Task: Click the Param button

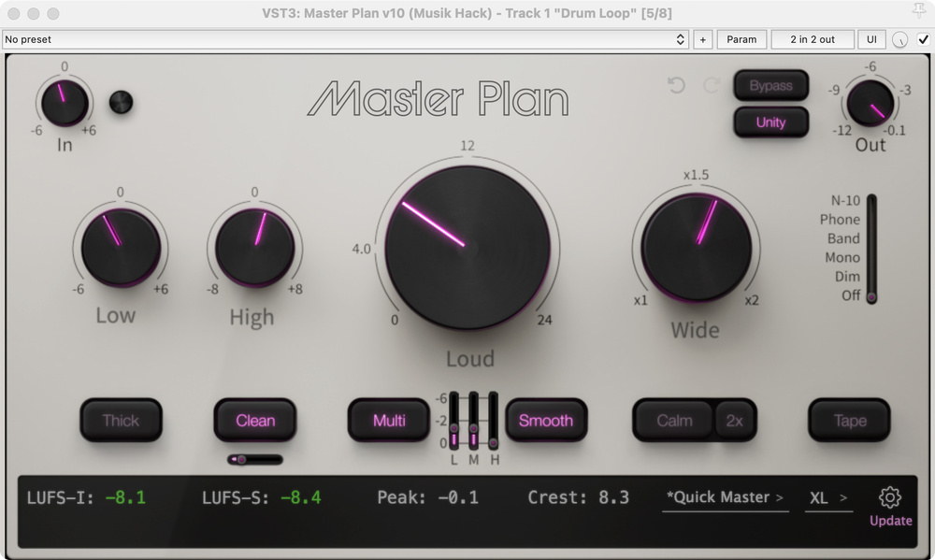Action: pos(741,39)
